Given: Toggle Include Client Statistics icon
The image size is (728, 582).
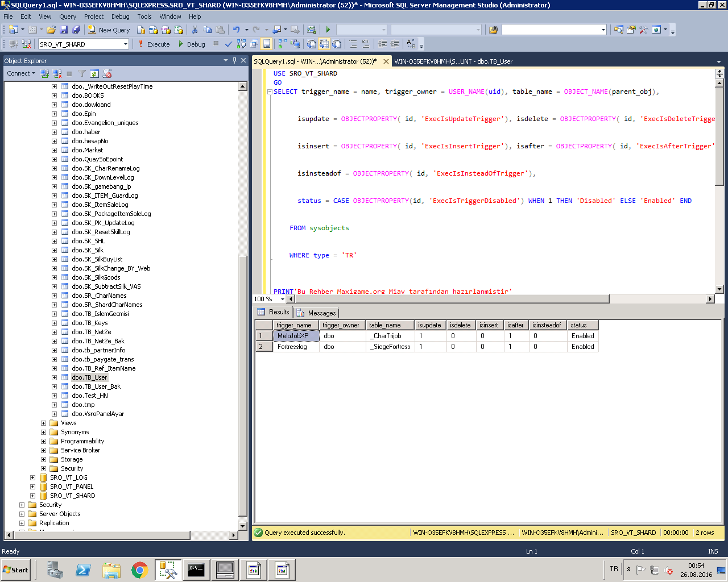Looking at the screenshot, I should coord(295,44).
